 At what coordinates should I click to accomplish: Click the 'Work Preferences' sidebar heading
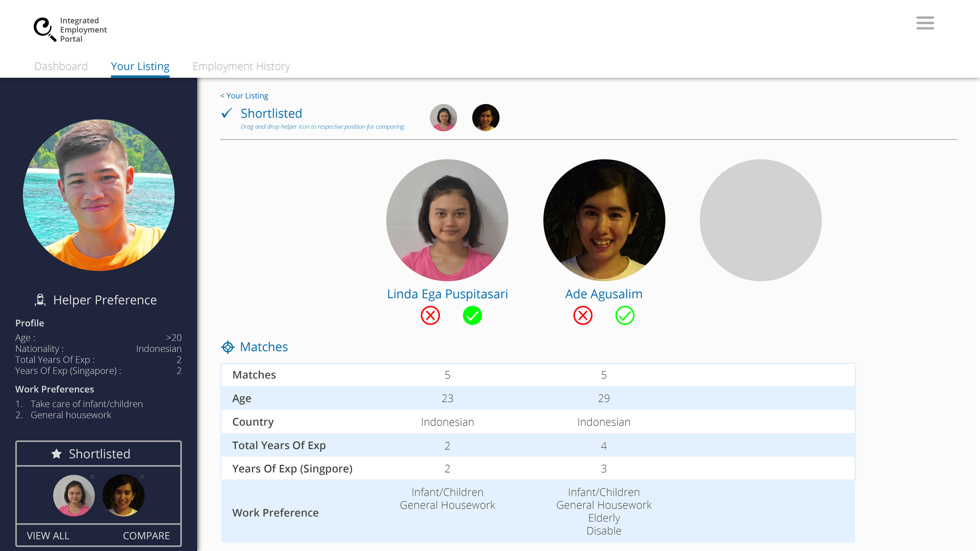[54, 389]
